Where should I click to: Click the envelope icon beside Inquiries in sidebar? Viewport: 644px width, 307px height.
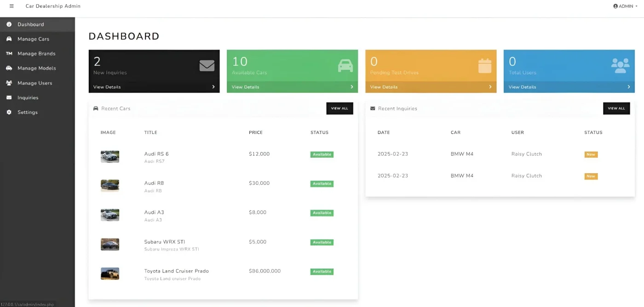[x=9, y=97]
